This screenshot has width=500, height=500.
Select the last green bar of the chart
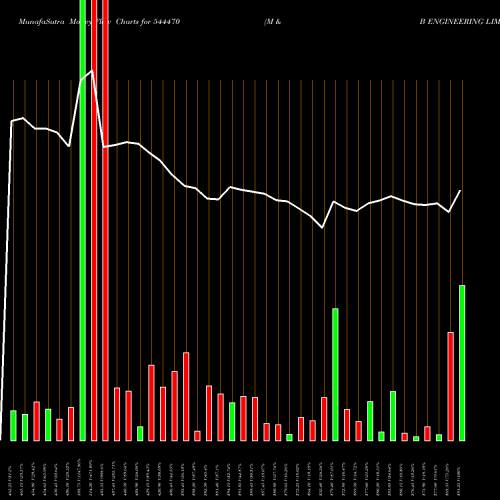point(462,363)
